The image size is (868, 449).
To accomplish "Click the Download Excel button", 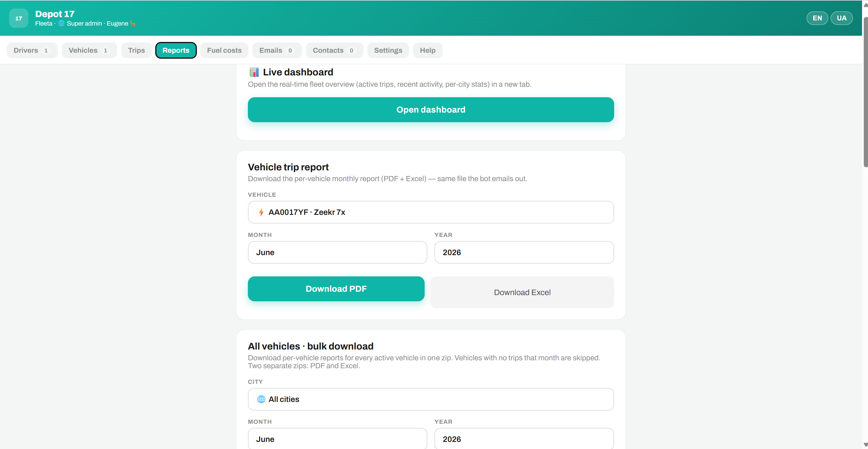I will pos(522,292).
